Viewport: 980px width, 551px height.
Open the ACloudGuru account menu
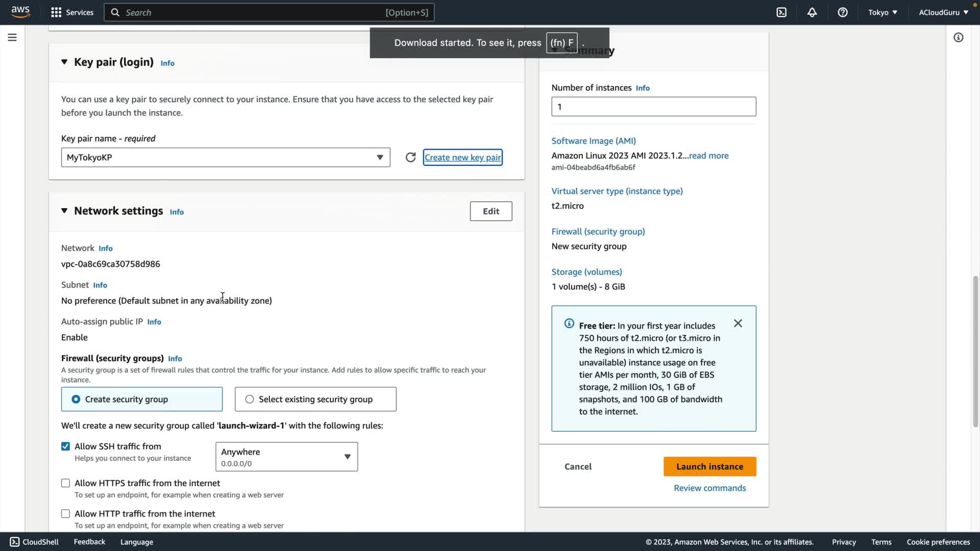(943, 12)
